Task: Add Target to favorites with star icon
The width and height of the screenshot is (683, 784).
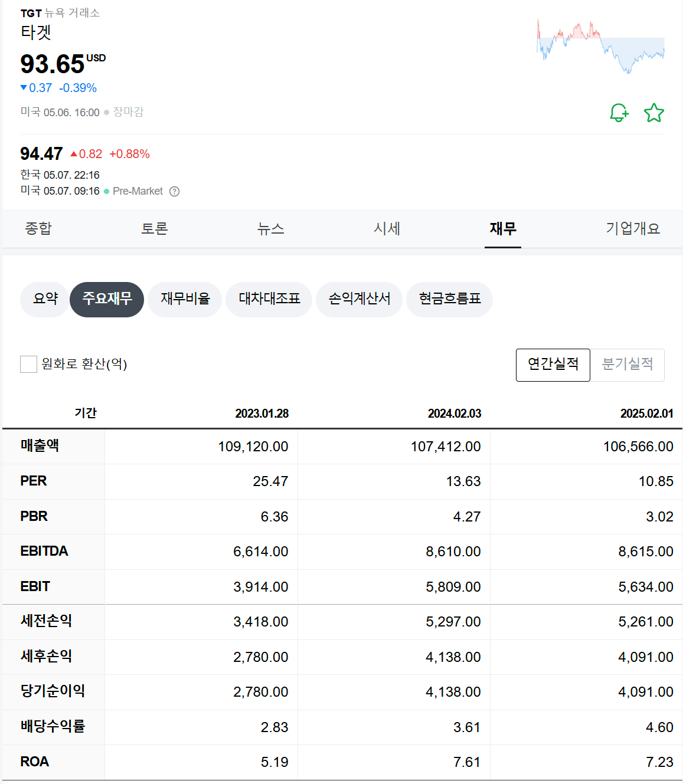Action: [x=654, y=113]
